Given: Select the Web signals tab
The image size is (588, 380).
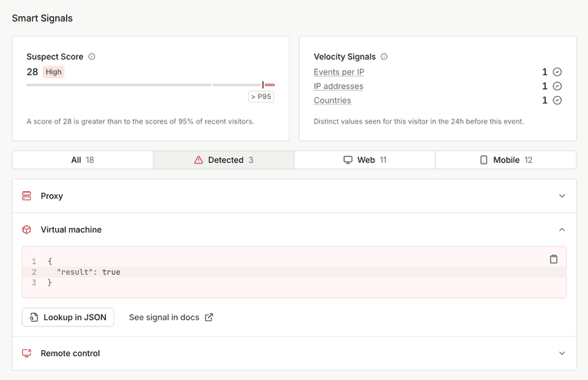Looking at the screenshot, I should coord(365,160).
